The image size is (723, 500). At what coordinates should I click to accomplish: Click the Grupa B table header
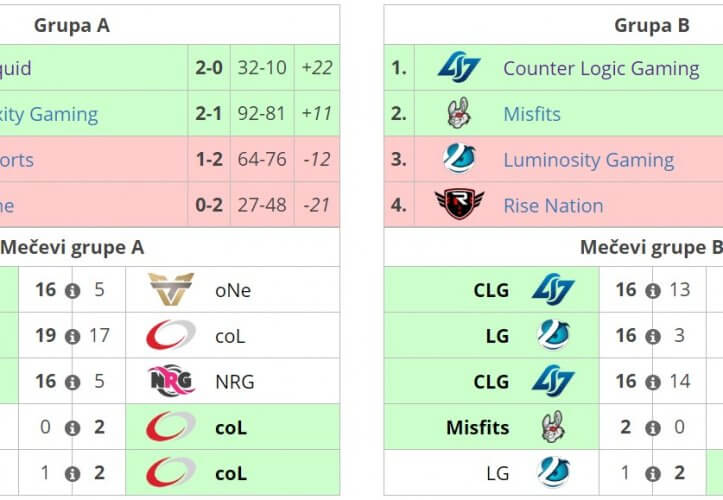click(651, 25)
